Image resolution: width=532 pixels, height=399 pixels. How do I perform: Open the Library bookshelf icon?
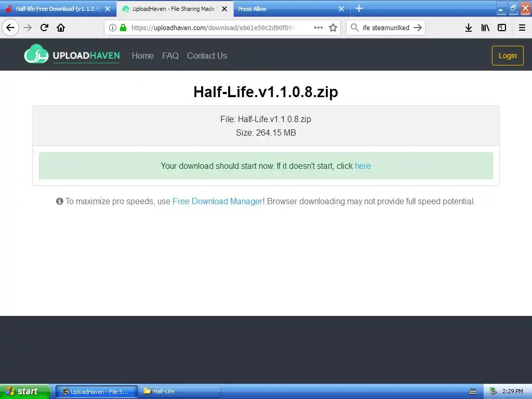click(x=485, y=28)
